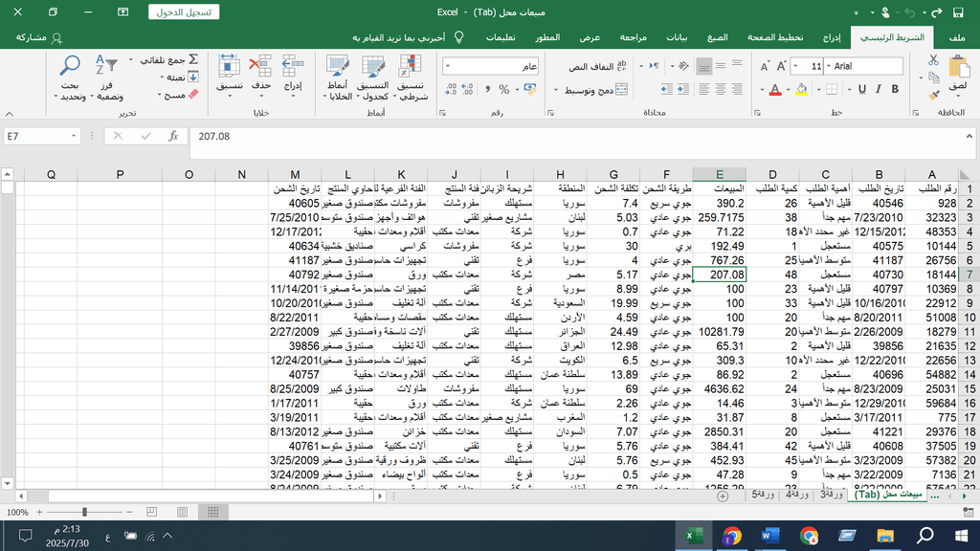Open the AutoSum (جمع تلقائي) dropdown arrow
Screen dimensions: 980x551
[x=130, y=60]
